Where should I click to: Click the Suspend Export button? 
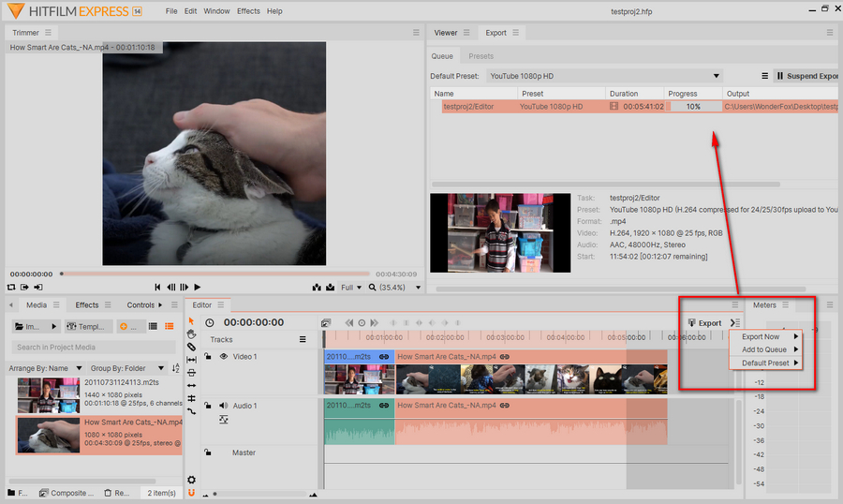806,76
